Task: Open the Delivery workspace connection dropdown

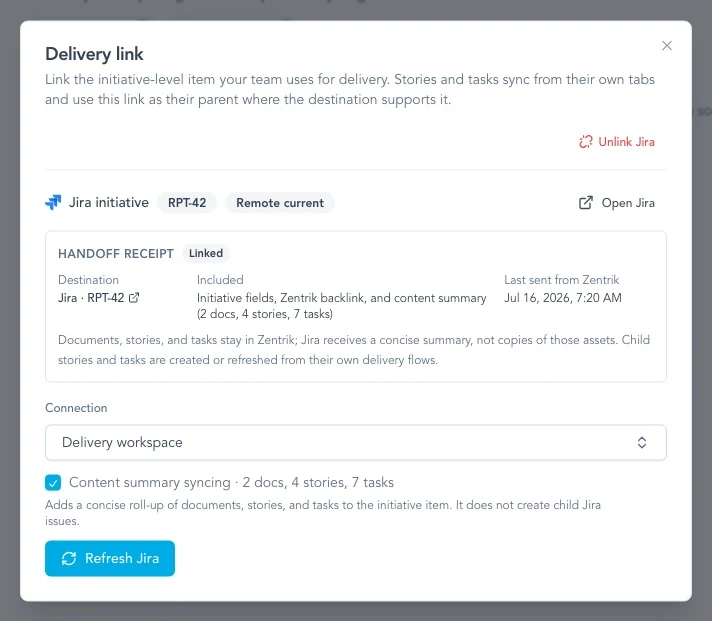Action: (356, 443)
